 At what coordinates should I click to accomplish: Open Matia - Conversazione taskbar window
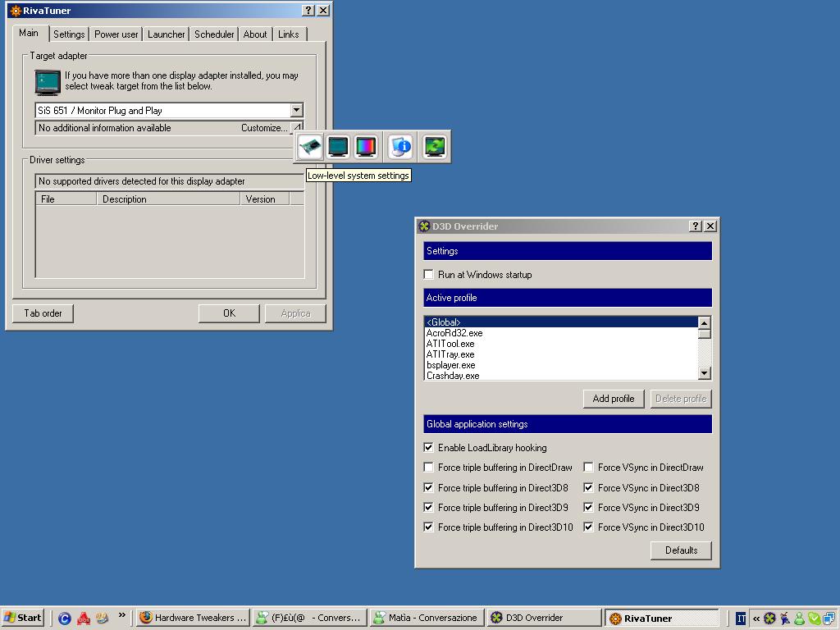tap(427, 618)
